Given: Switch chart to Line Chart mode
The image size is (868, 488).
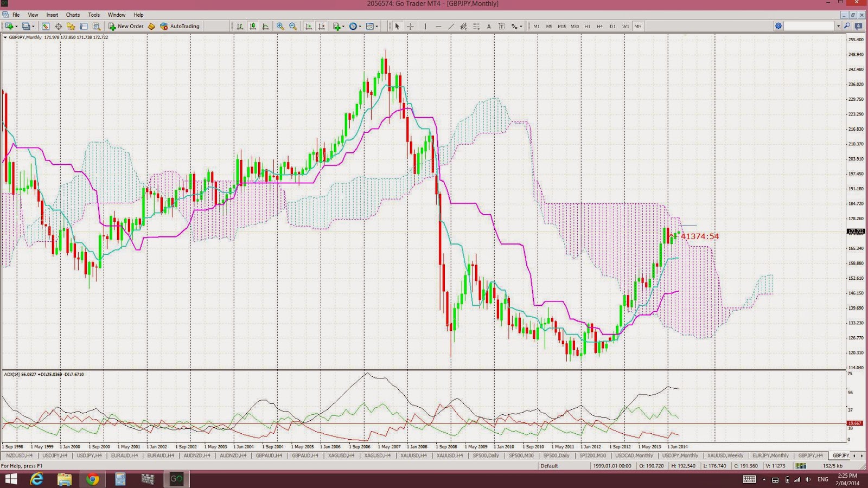Looking at the screenshot, I should (265, 26).
